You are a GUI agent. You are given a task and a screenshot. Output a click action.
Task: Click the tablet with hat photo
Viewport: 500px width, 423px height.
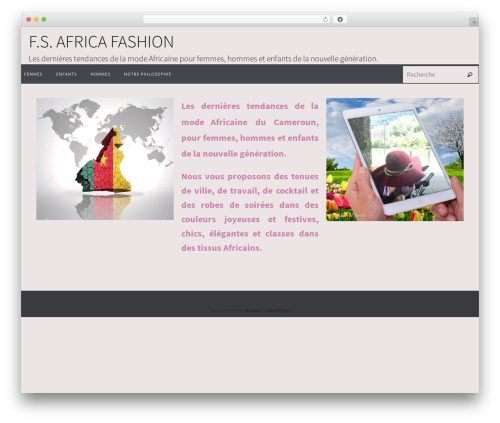pyautogui.click(x=395, y=159)
